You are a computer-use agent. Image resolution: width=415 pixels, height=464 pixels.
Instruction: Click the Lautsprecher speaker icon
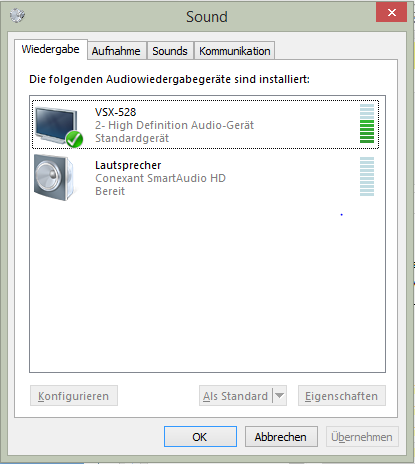[x=54, y=178]
